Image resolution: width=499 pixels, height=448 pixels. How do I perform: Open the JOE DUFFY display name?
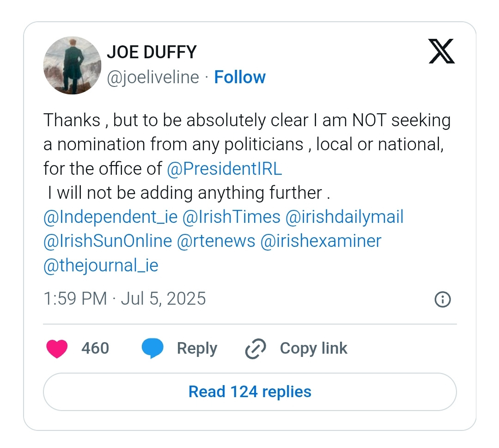152,52
